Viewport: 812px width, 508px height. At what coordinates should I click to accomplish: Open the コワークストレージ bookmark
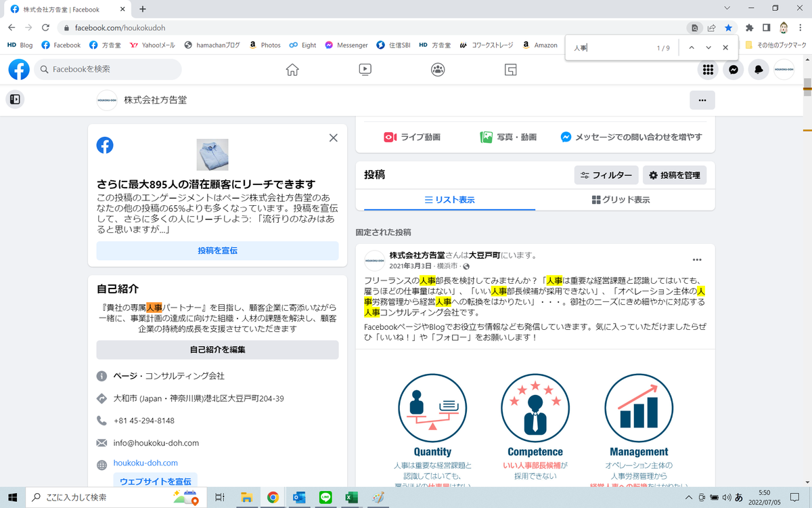point(487,45)
